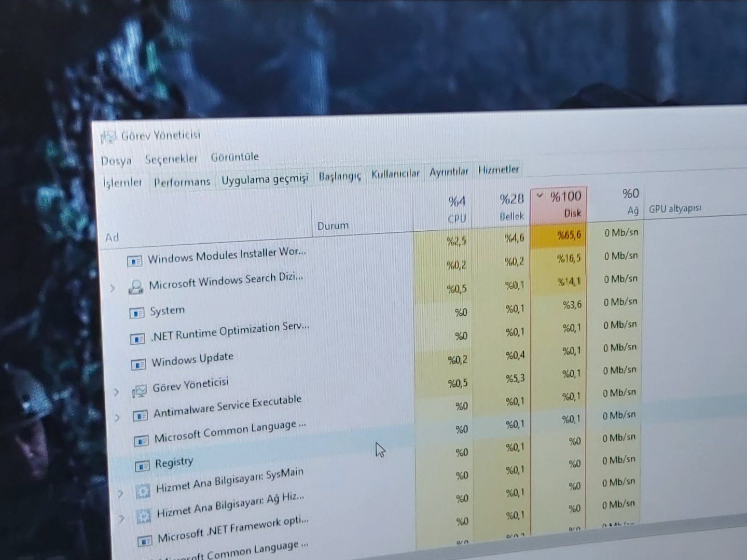Expand the Görev Yöneticisi process group
Image resolution: width=747 pixels, height=560 pixels.
[116, 392]
